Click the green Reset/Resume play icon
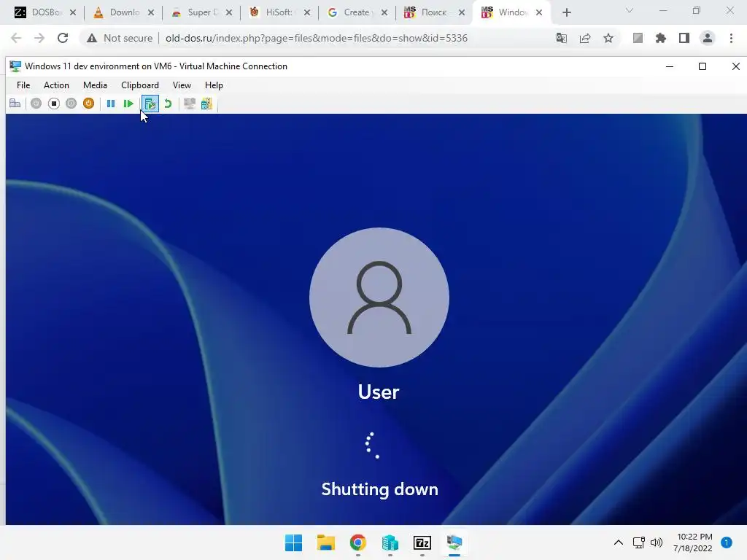 click(x=128, y=104)
